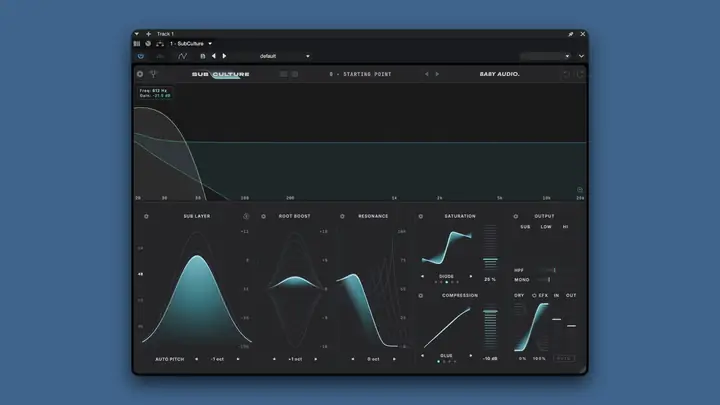Toggle the Root Boost power button
Viewport: 720px width, 405px height.
pyautogui.click(x=264, y=216)
